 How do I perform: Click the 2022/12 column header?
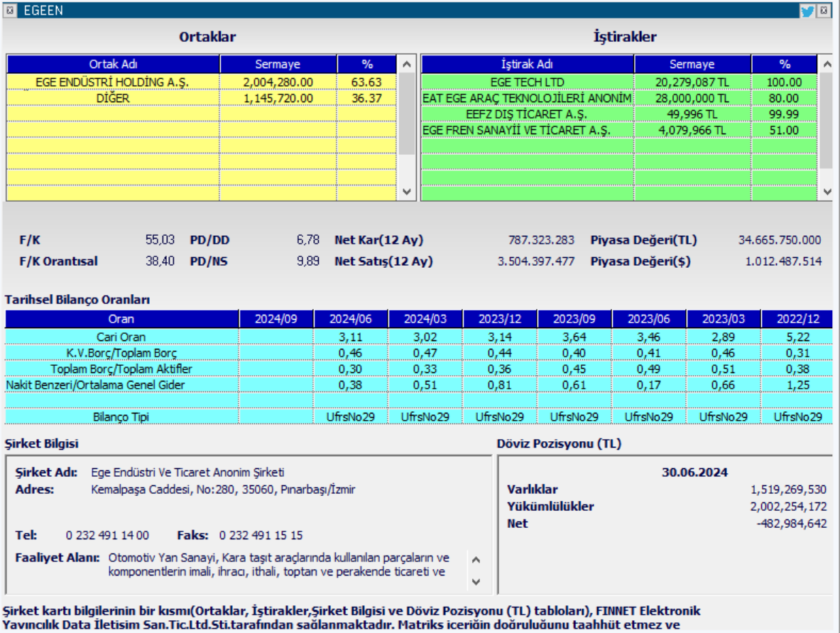tap(797, 319)
